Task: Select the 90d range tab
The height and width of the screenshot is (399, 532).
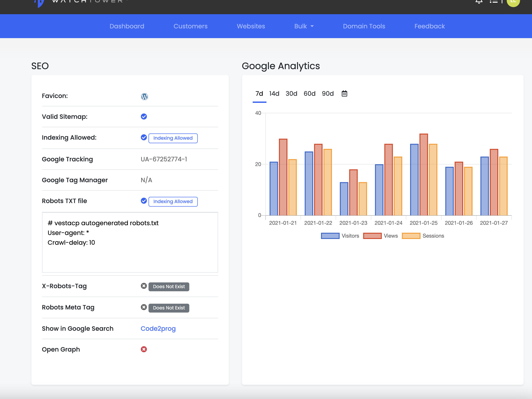Action: point(328,94)
